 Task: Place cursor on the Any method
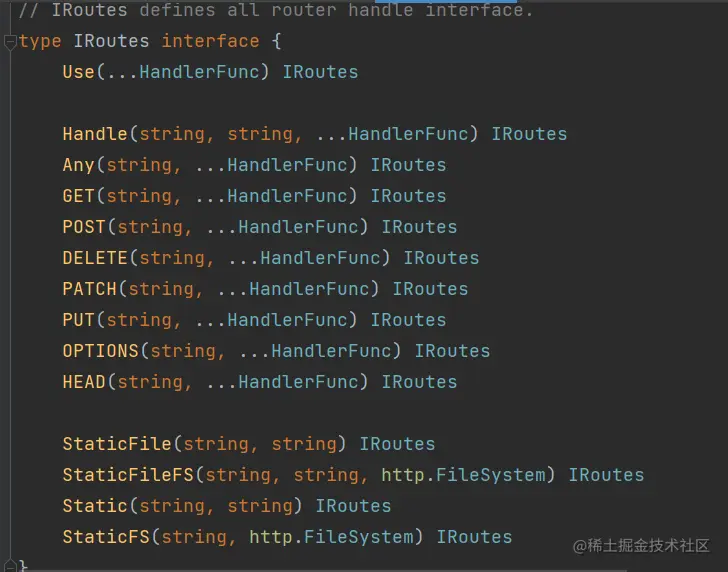pyautogui.click(x=79, y=165)
